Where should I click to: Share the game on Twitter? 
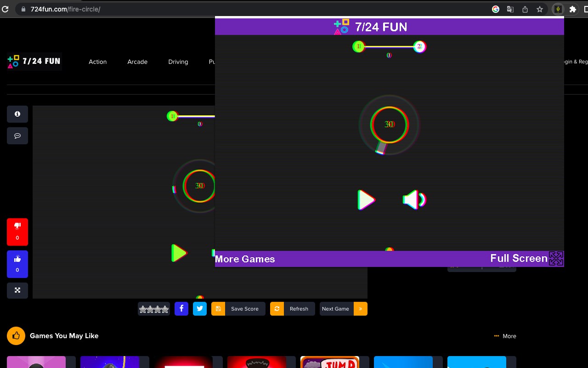(x=199, y=309)
